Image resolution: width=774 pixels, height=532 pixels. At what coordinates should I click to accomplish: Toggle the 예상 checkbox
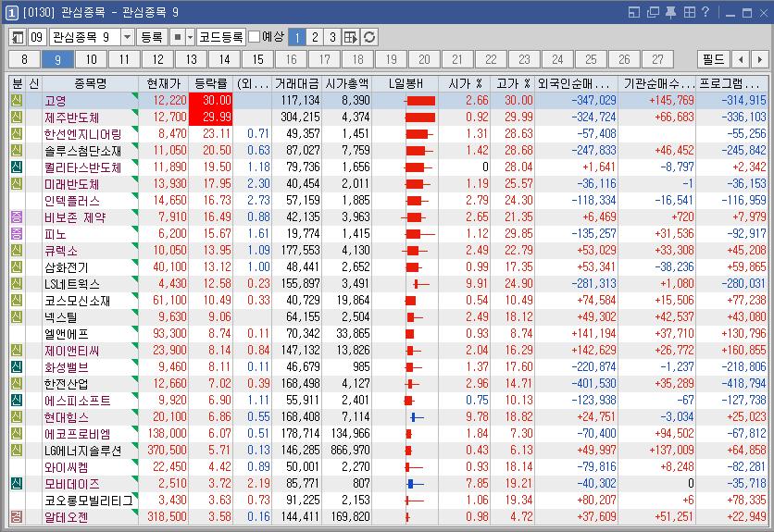(254, 37)
